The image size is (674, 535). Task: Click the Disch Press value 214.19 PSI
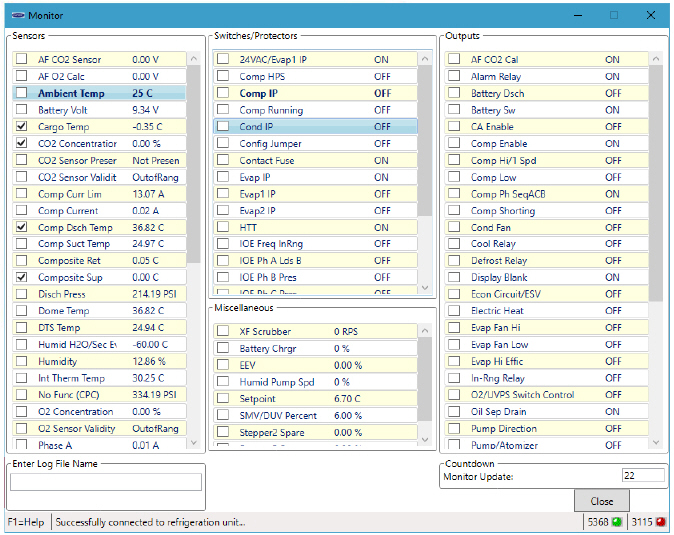(154, 294)
